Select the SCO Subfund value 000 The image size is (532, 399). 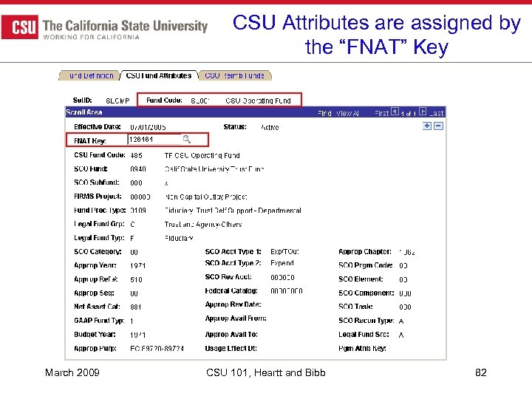pyautogui.click(x=136, y=183)
